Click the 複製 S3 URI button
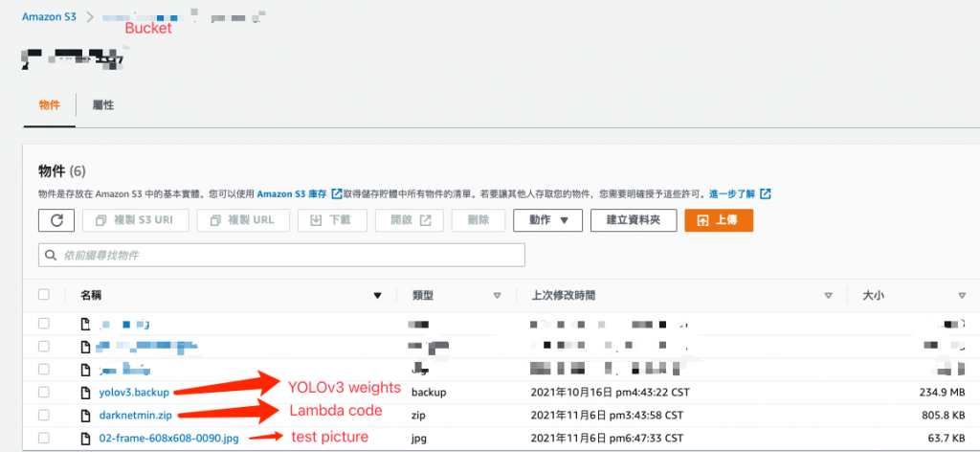Screen dimensions: 980x452 [136, 220]
